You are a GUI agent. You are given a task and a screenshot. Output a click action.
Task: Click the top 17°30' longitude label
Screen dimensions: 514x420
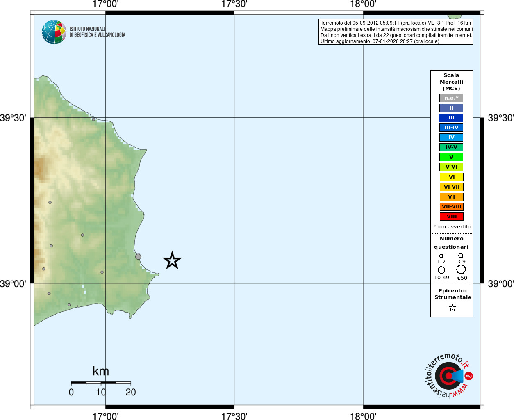pos(234,4)
